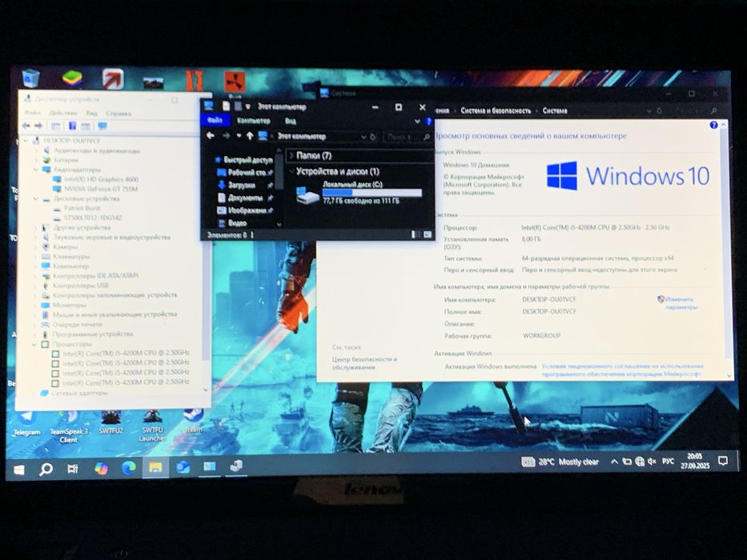The image size is (747, 560).
Task: Expand the Контроллеры USB node
Action: click(35, 286)
